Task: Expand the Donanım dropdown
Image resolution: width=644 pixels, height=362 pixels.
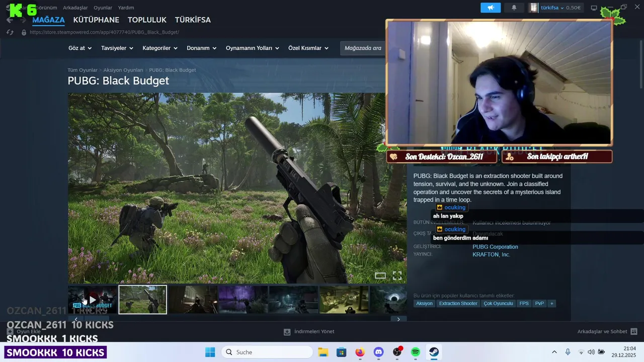Action: 201,48
